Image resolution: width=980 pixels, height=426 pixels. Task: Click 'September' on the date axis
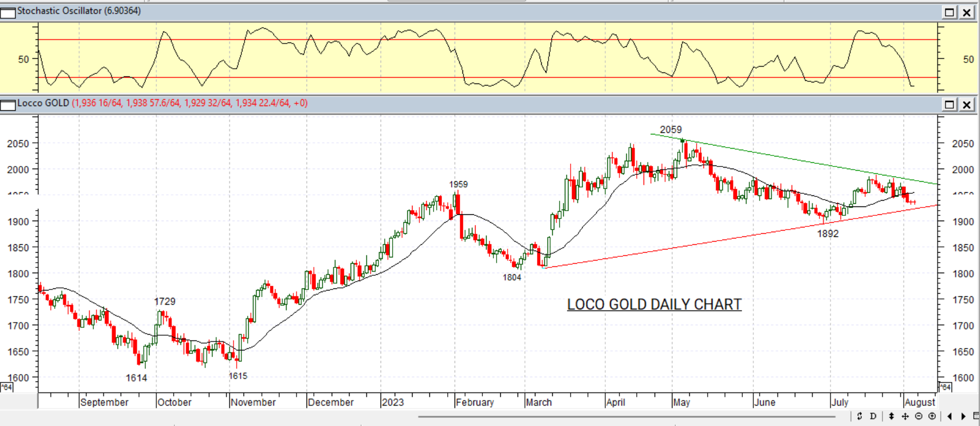coord(104,402)
